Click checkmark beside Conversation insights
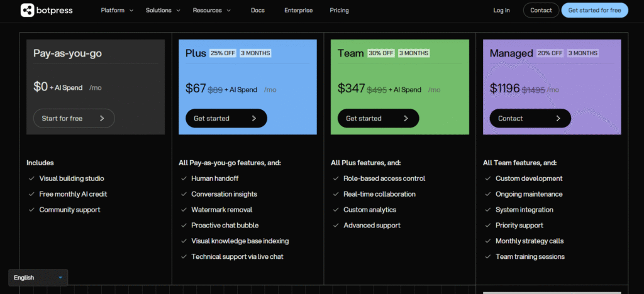This screenshot has height=294, width=644. pos(184,194)
